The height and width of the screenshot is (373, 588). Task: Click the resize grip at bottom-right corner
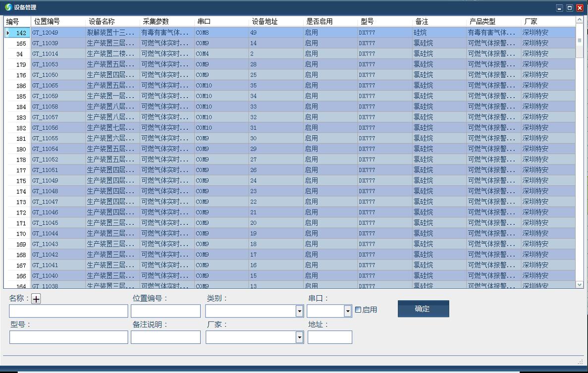(580, 362)
